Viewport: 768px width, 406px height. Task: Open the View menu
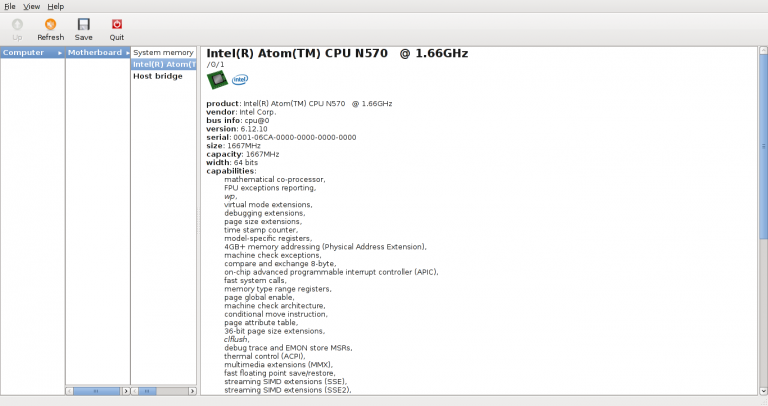[31, 6]
